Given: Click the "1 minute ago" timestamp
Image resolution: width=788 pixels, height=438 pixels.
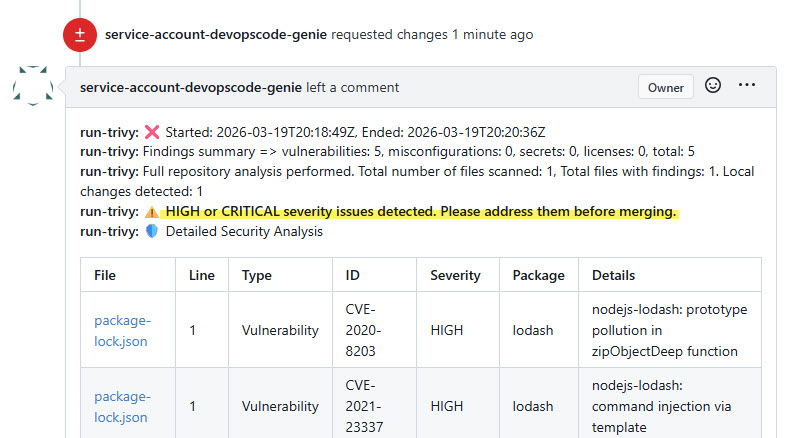Looking at the screenshot, I should coord(492,35).
